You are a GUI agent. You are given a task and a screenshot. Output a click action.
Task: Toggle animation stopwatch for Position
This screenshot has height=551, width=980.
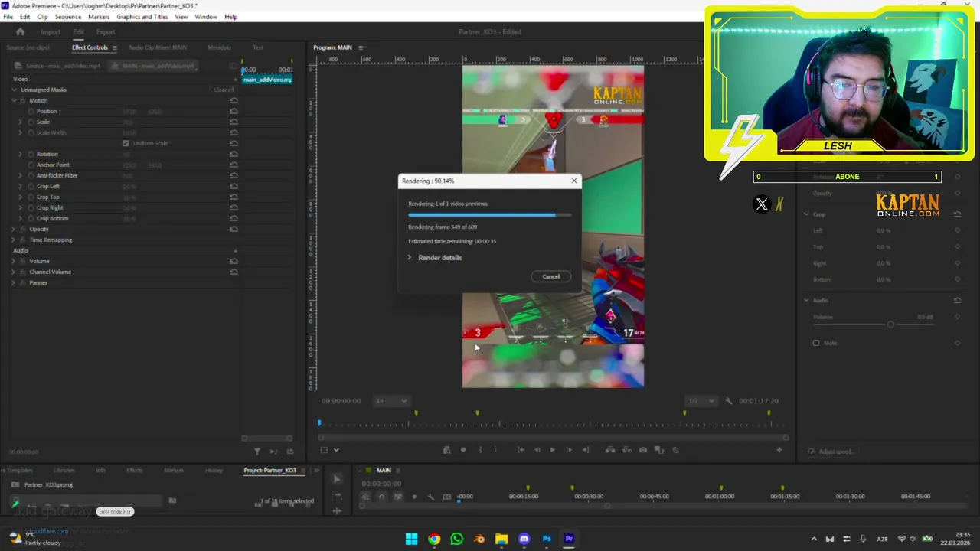tap(31, 112)
